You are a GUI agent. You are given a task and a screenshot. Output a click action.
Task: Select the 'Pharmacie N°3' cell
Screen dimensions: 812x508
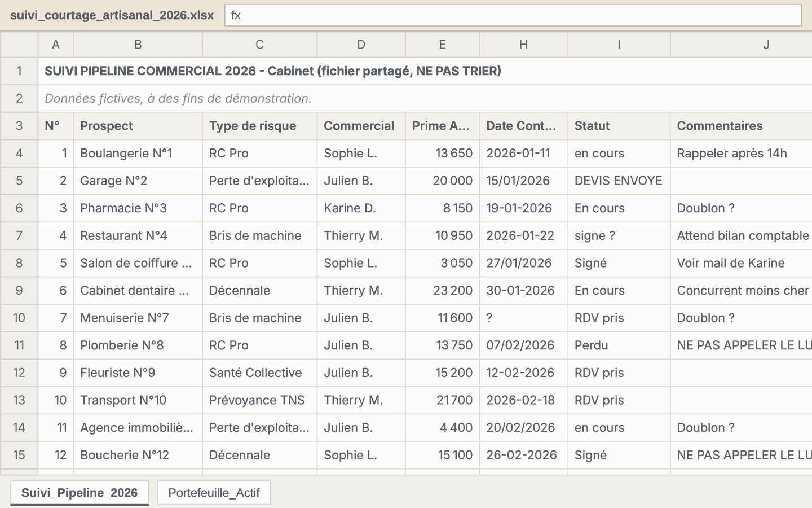coord(138,208)
